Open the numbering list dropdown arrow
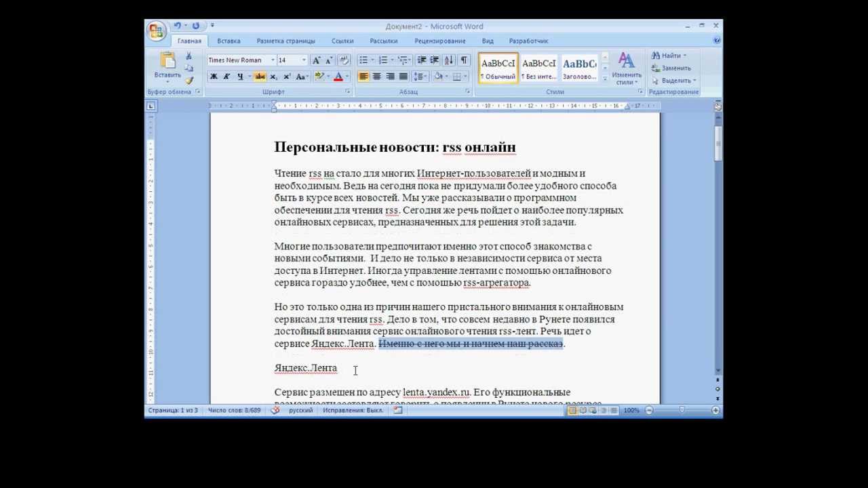This screenshot has height=488, width=868. click(393, 60)
